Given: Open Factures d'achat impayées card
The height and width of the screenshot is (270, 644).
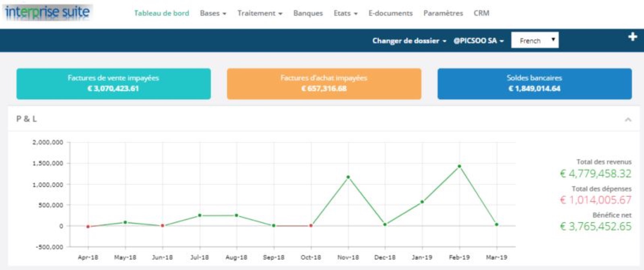Looking at the screenshot, I should coord(324,84).
